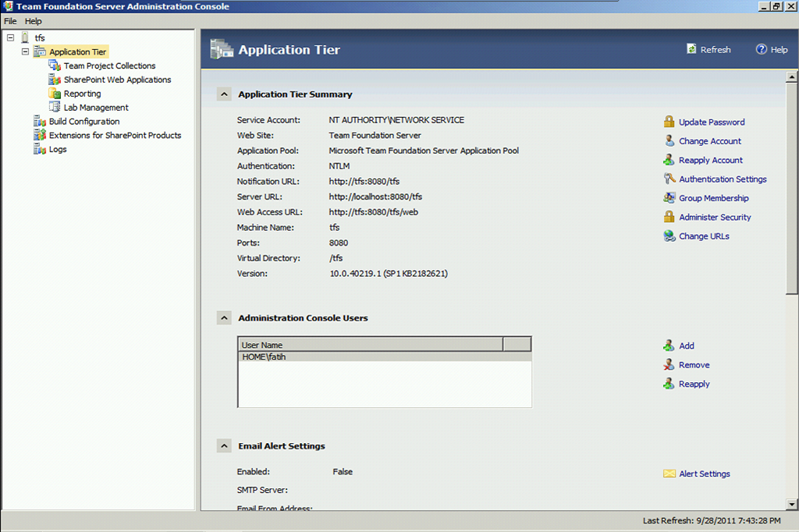
Task: Click the Change Account link
Action: tap(710, 140)
